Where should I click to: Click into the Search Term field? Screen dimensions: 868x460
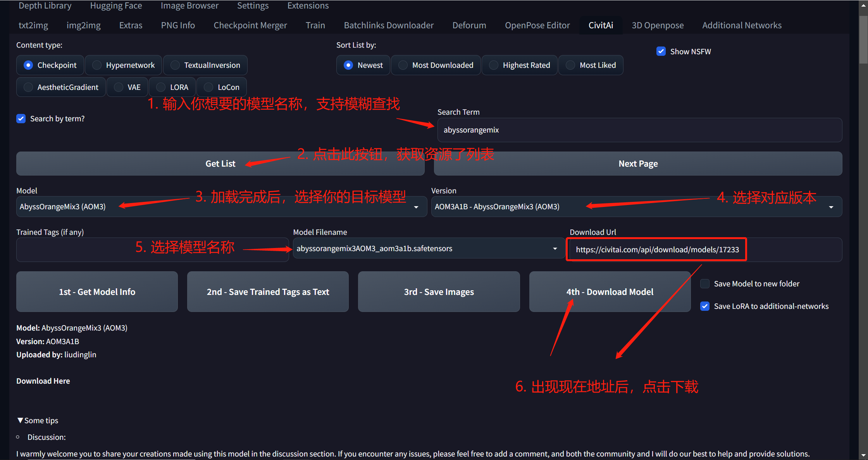coord(639,130)
